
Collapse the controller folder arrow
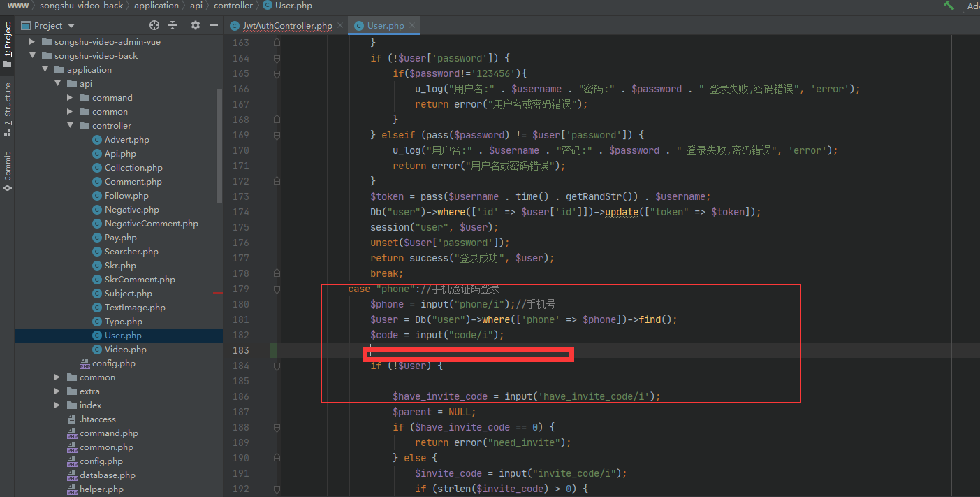[70, 126]
